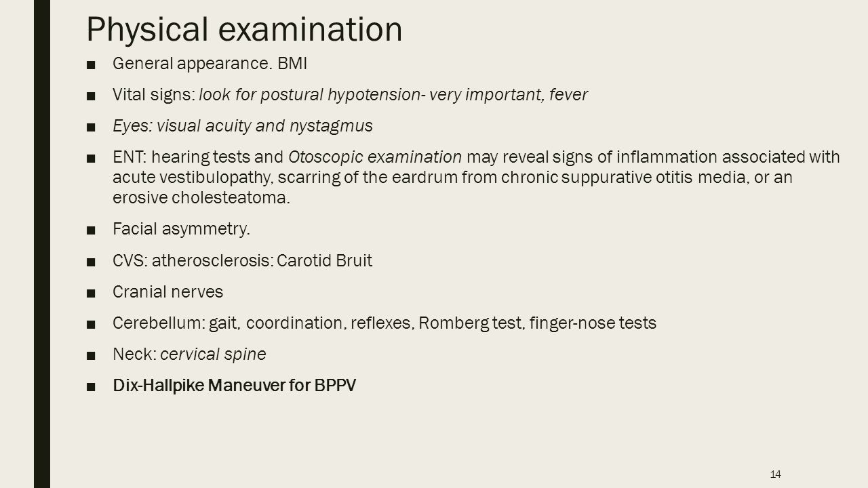The height and width of the screenshot is (488, 868).
Task: Click the slide number 14
Action: (776, 474)
